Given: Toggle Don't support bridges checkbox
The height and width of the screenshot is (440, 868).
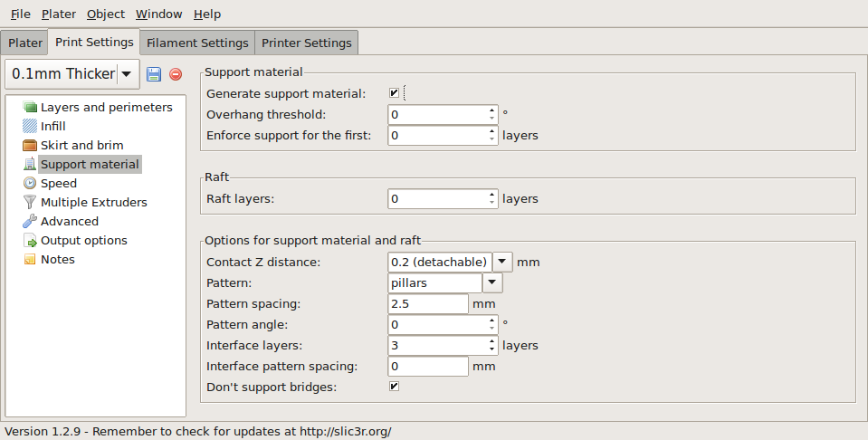Looking at the screenshot, I should tap(394, 387).
